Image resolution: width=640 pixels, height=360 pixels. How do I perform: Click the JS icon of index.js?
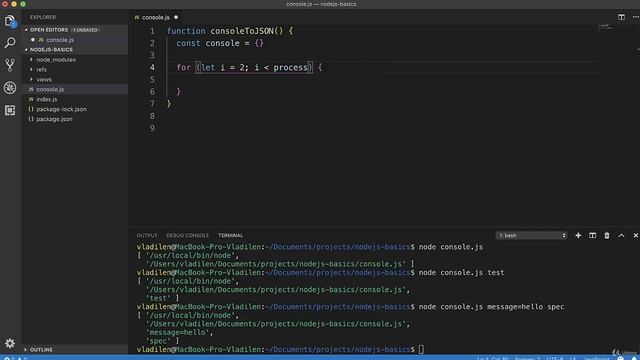pyautogui.click(x=31, y=99)
